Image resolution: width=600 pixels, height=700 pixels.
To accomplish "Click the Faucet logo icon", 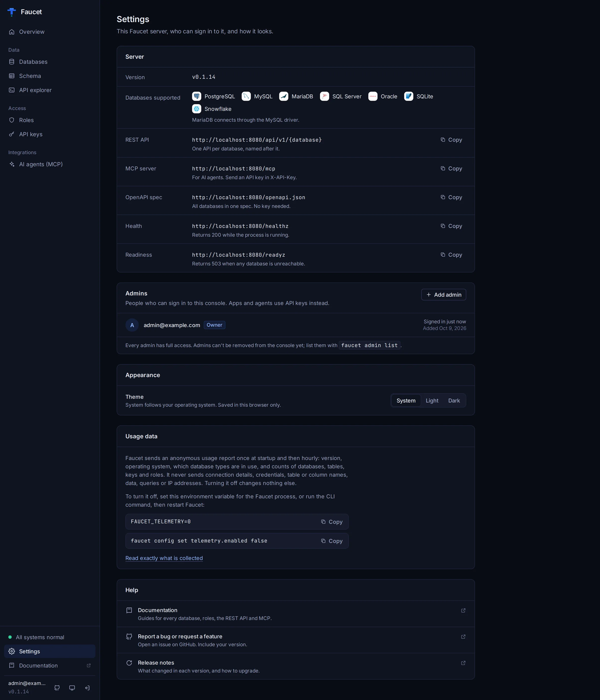I will [12, 12].
